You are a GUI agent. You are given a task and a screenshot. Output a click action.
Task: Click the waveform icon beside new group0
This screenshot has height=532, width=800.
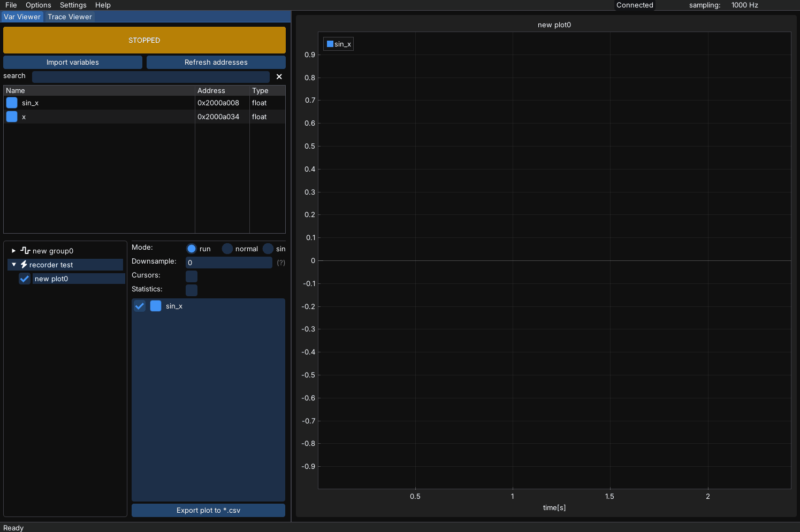[25, 250]
